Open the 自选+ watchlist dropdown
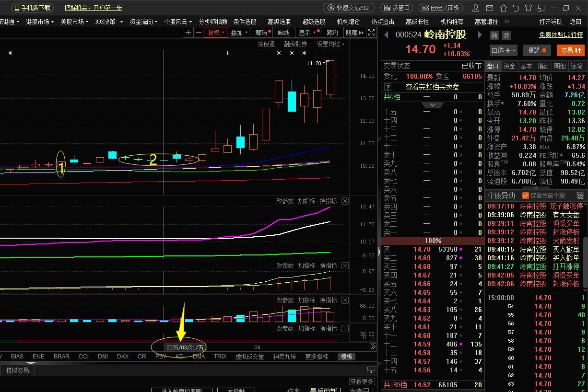This screenshot has height=392, width=588. 504,50
